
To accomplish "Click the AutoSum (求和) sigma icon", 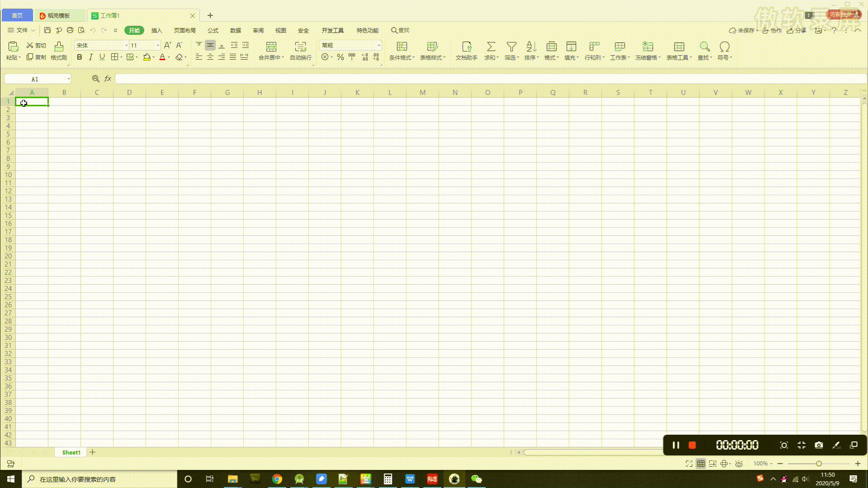I will point(491,47).
